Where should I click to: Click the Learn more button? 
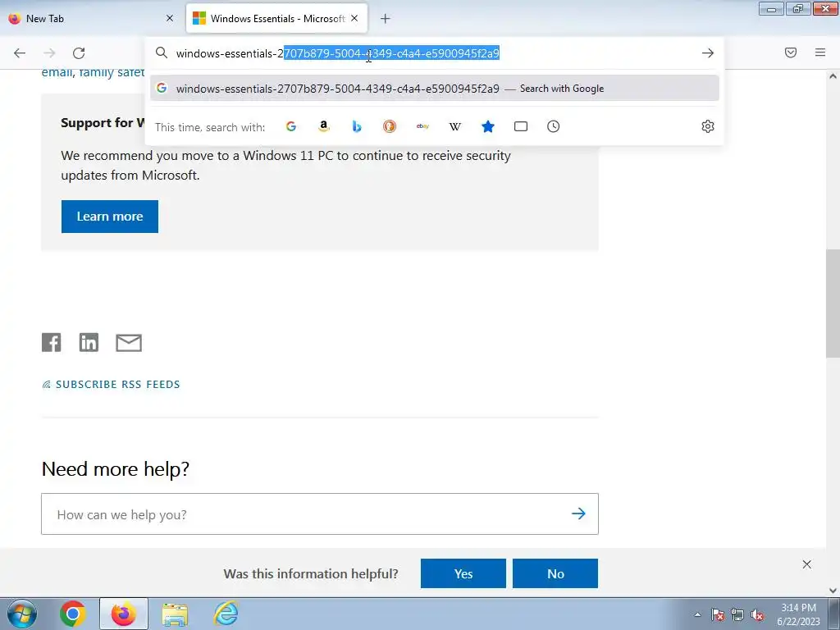point(110,217)
